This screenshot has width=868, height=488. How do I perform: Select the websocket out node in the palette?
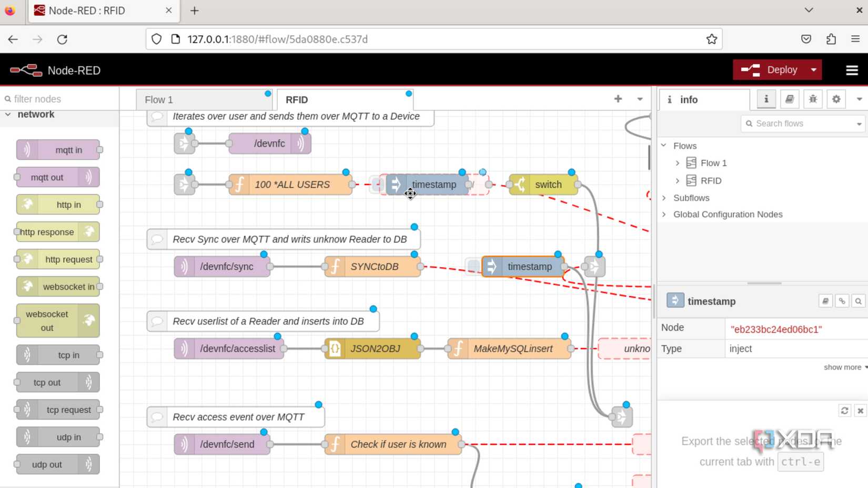[58, 321]
